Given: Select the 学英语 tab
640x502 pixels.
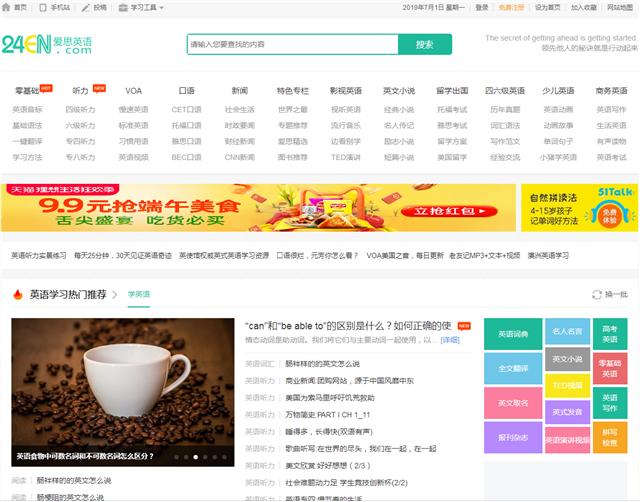Looking at the screenshot, I should (139, 294).
